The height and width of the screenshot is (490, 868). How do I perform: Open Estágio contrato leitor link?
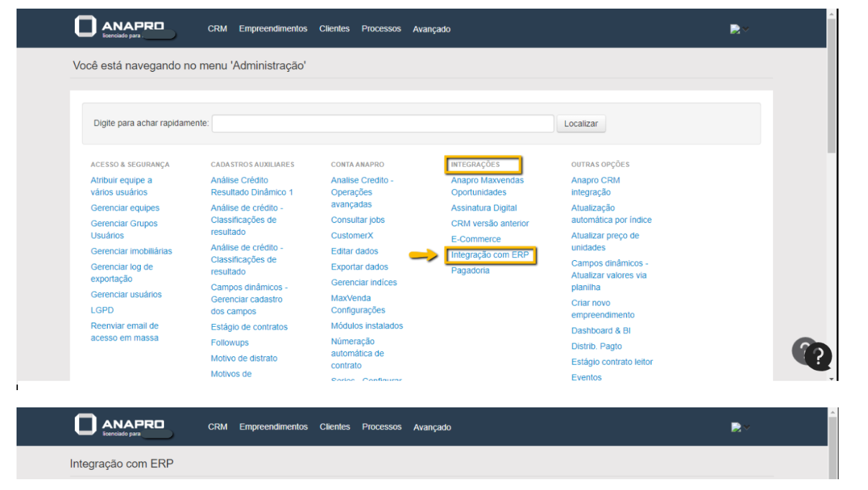[612, 362]
